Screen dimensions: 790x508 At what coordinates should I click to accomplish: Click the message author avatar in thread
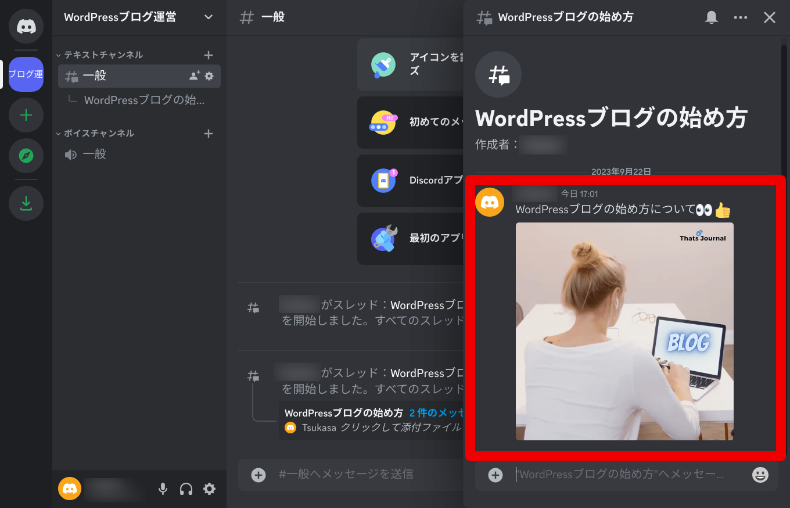click(490, 202)
